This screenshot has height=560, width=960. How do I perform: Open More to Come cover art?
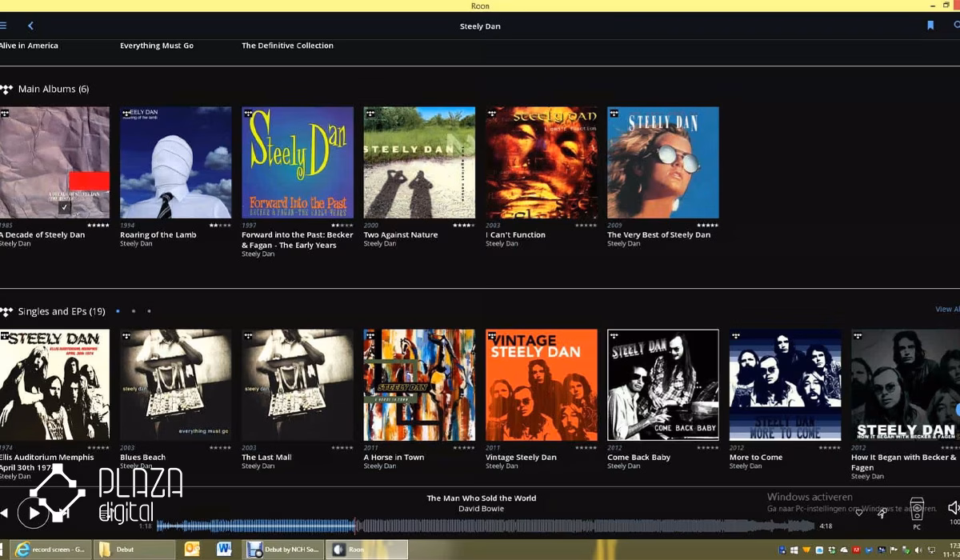[x=785, y=385]
